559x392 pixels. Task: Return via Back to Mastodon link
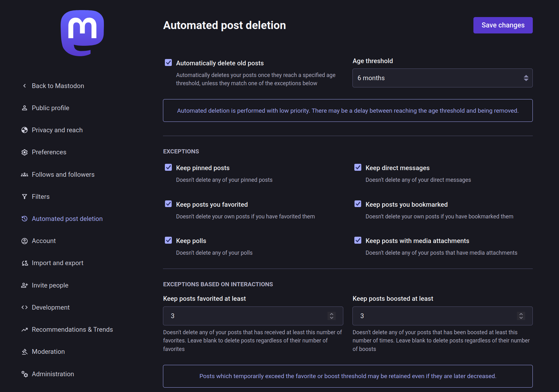click(58, 86)
